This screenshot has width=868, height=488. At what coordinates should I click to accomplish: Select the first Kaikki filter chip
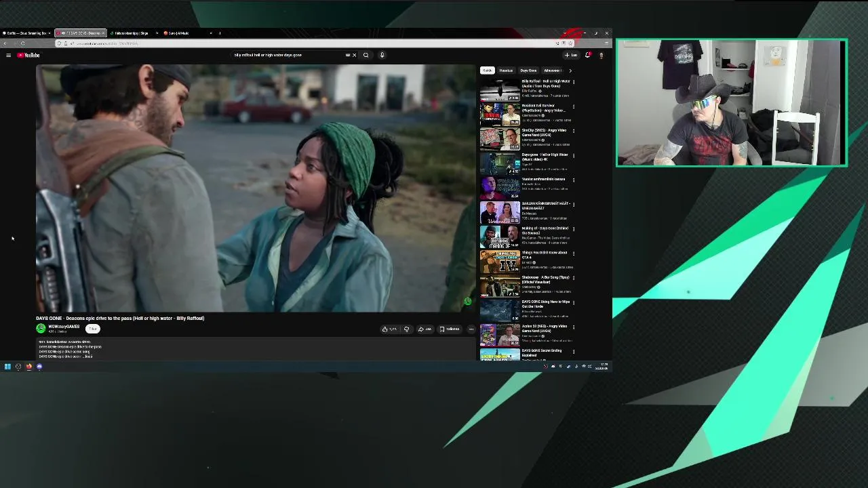click(487, 70)
